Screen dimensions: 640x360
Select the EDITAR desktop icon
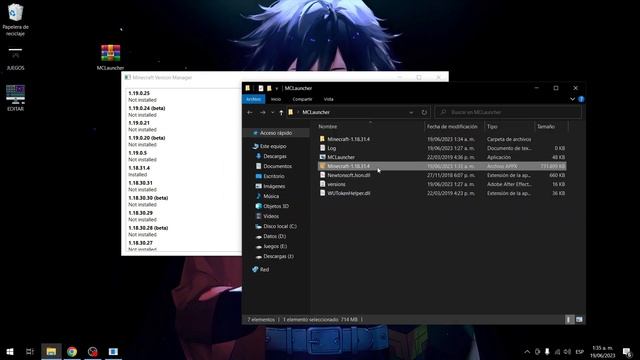coord(16,98)
